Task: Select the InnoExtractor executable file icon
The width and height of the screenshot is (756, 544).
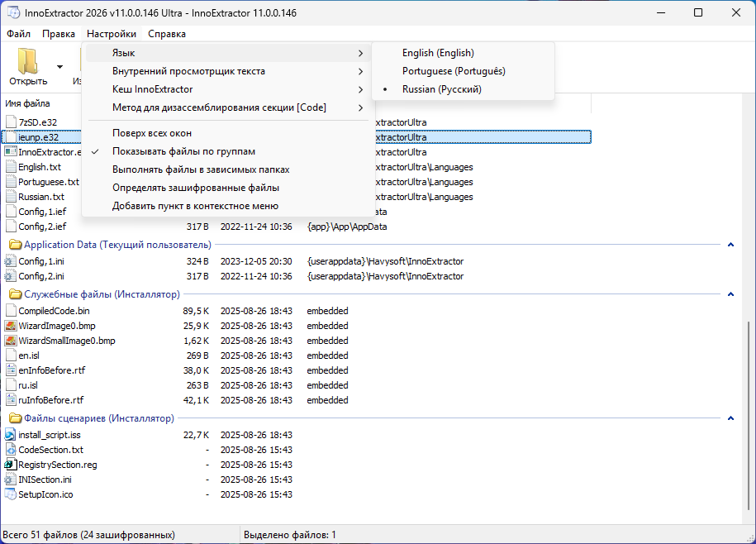Action: click(x=11, y=152)
